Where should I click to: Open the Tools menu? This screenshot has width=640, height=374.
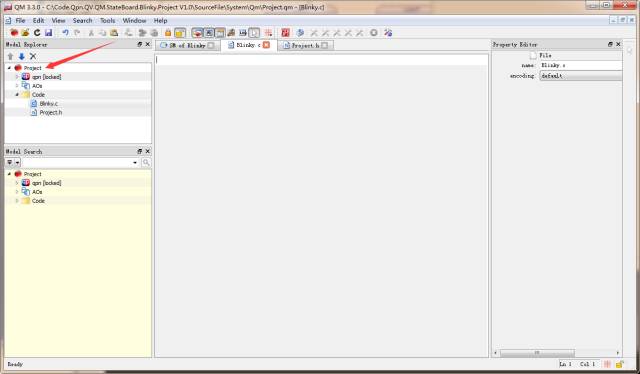[107, 20]
